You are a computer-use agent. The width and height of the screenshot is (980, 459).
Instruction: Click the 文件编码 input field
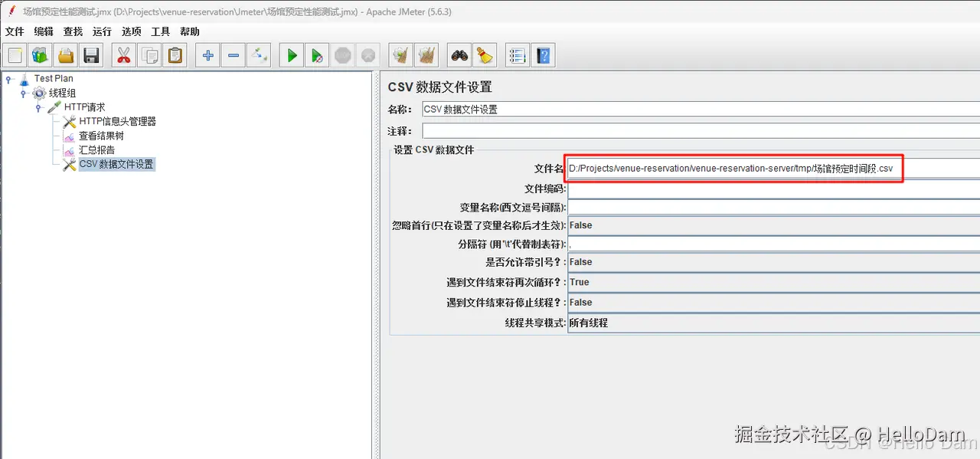pyautogui.click(x=773, y=189)
